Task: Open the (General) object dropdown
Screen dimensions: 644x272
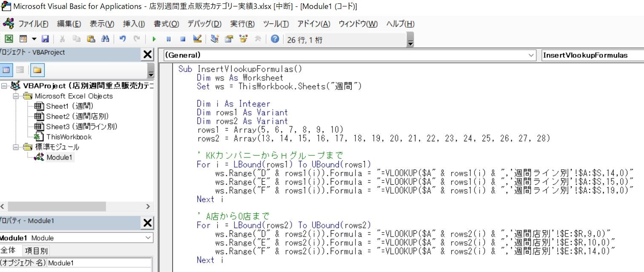Action: pos(349,55)
